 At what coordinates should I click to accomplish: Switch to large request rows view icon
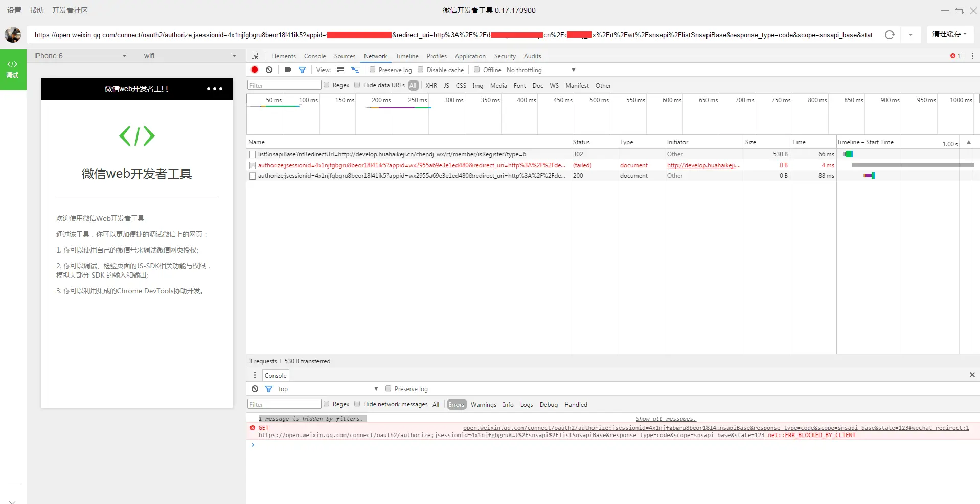click(340, 70)
